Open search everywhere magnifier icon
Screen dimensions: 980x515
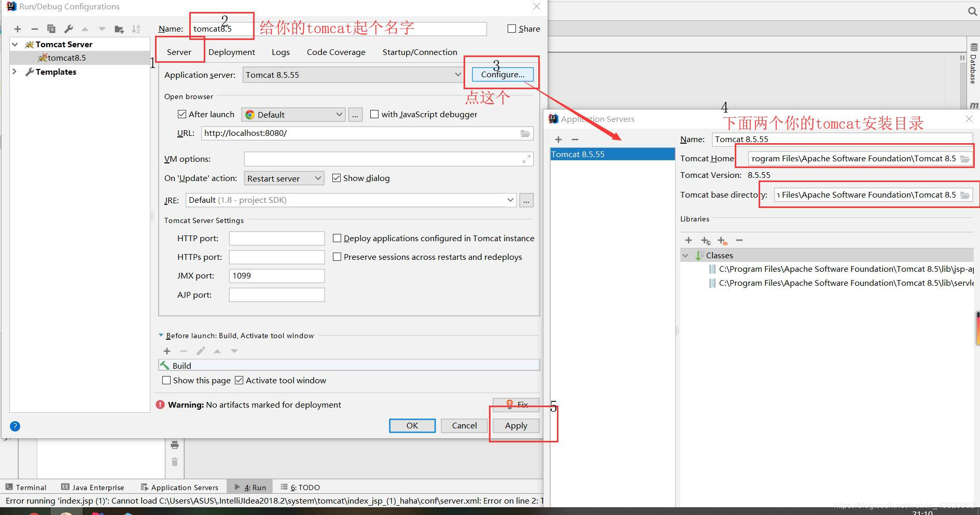pos(972,11)
